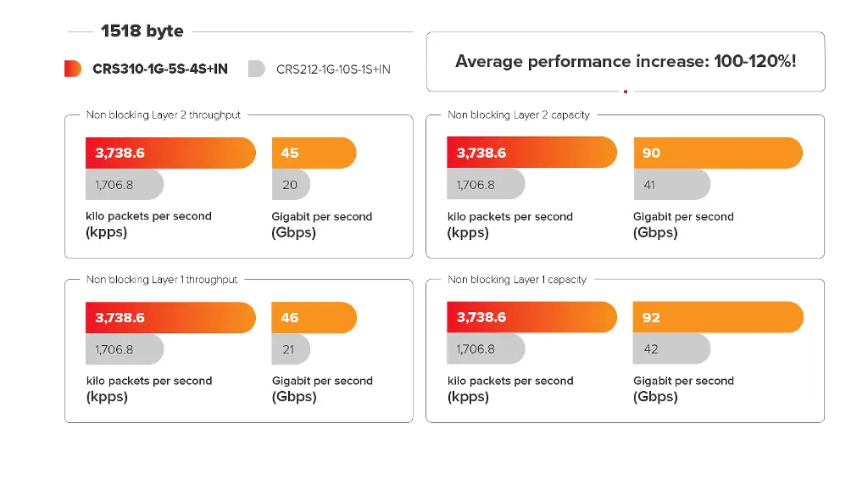868x485 pixels.
Task: Click the gray 42 Gbps bar
Action: coord(671,349)
